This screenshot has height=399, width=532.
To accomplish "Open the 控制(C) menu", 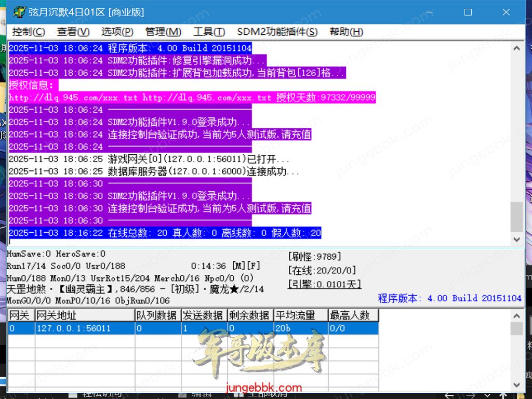I will [x=29, y=32].
